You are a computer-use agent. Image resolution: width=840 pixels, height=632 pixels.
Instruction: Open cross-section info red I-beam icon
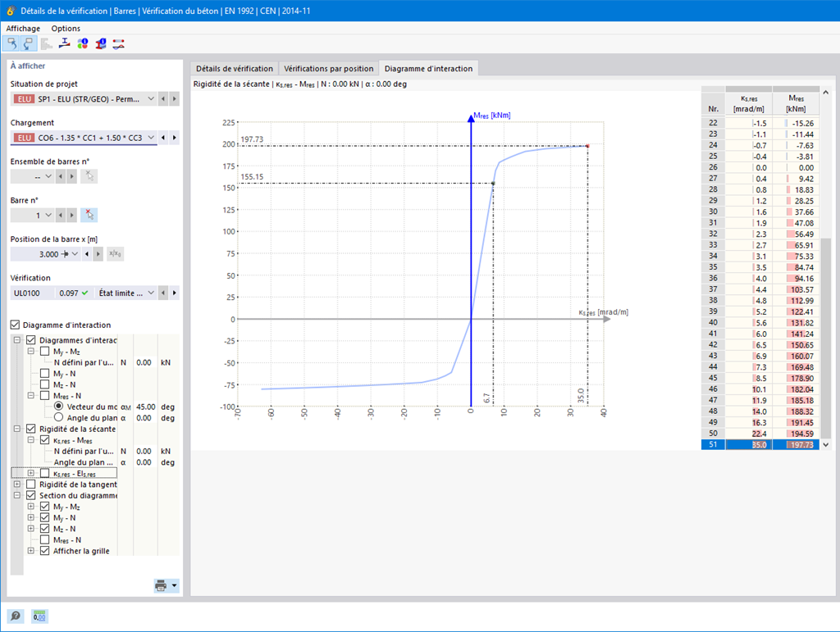pos(101,44)
